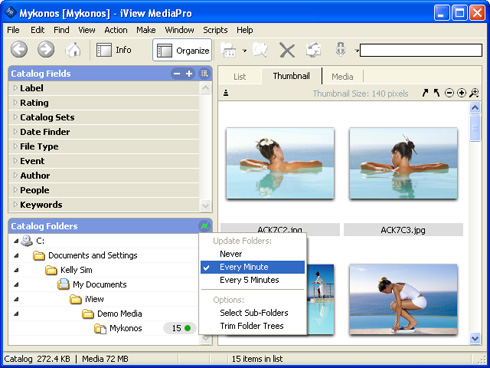Expand the Author field
The image size is (490, 368).
click(x=15, y=175)
